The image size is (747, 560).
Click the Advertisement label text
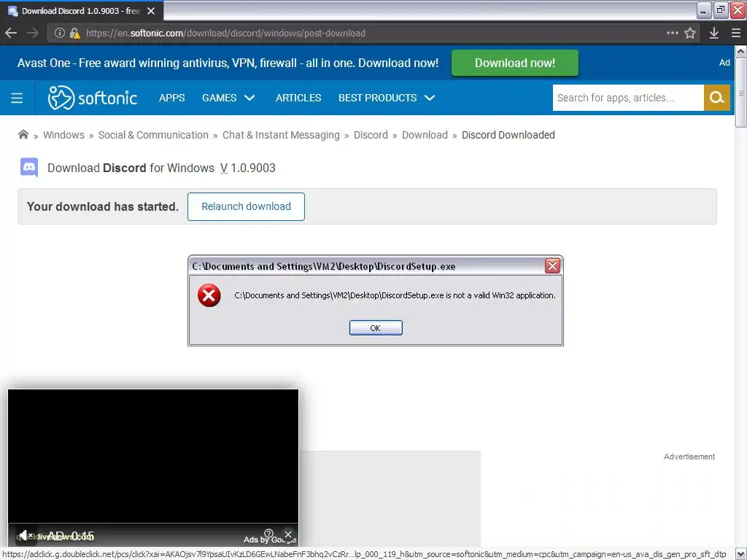click(689, 456)
